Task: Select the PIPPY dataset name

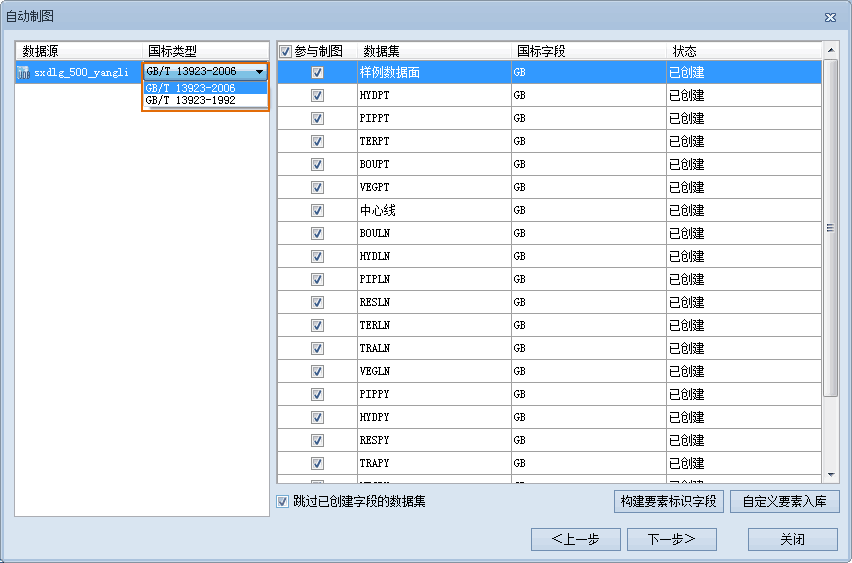Action: pos(374,395)
